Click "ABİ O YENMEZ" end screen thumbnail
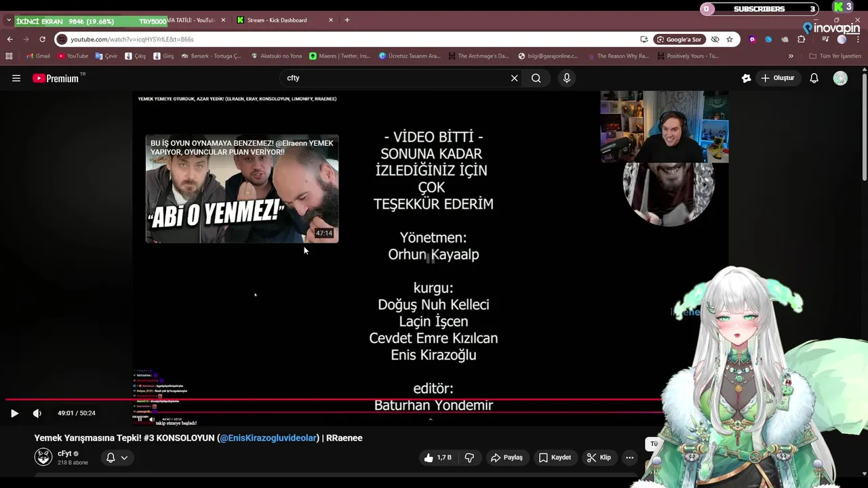This screenshot has height=488, width=868. click(x=242, y=188)
